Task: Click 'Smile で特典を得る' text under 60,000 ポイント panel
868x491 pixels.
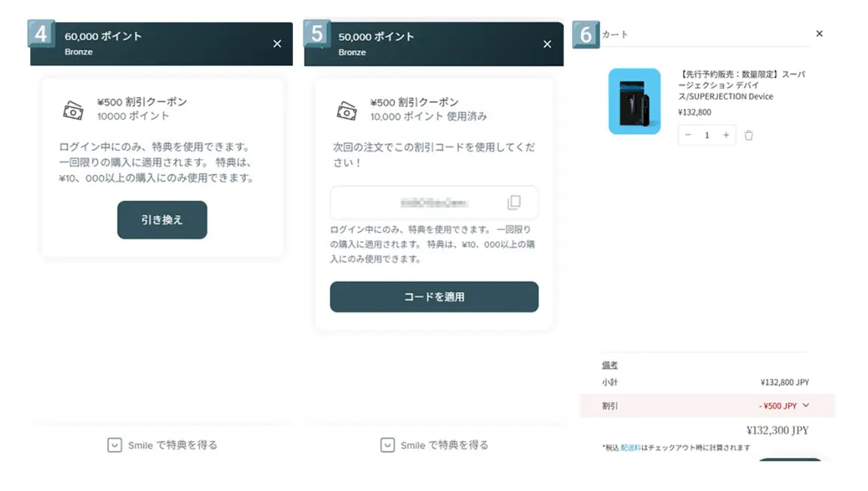Action: coord(173,445)
